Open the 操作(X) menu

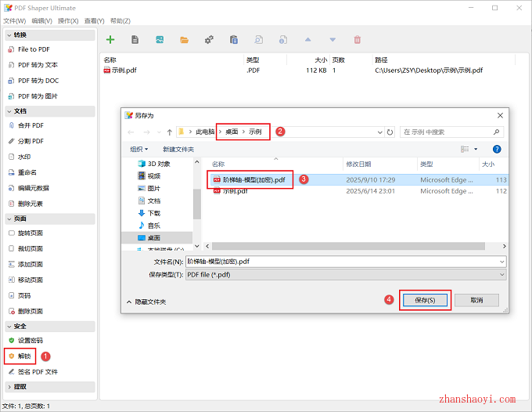pos(68,20)
